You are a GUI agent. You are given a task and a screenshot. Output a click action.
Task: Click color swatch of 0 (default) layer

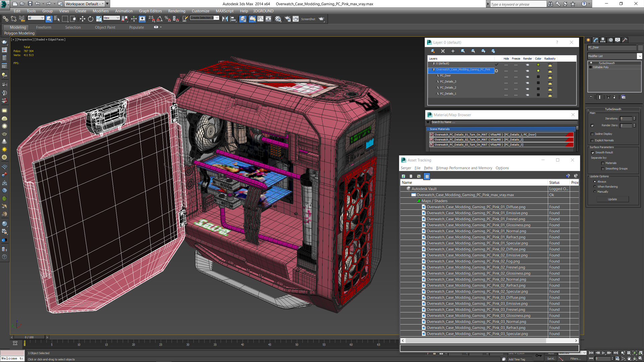538,65
